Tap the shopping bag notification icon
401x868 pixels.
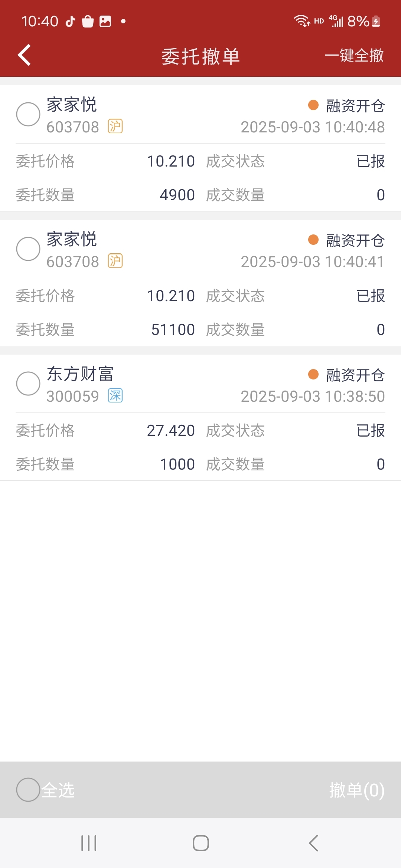pos(88,22)
